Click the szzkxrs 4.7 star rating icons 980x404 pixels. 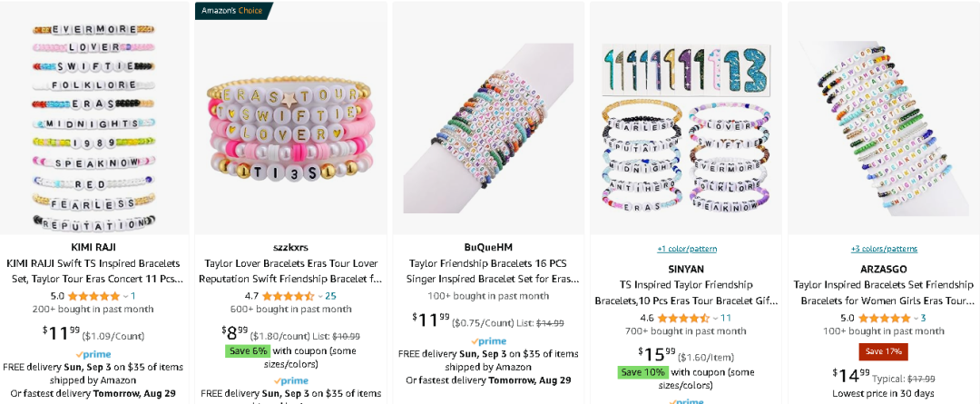tap(288, 295)
